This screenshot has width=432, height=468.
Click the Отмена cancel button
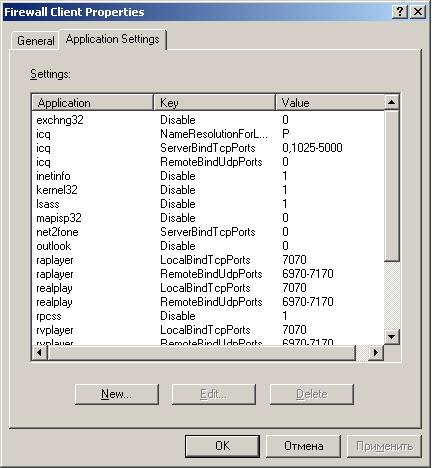pos(303,446)
